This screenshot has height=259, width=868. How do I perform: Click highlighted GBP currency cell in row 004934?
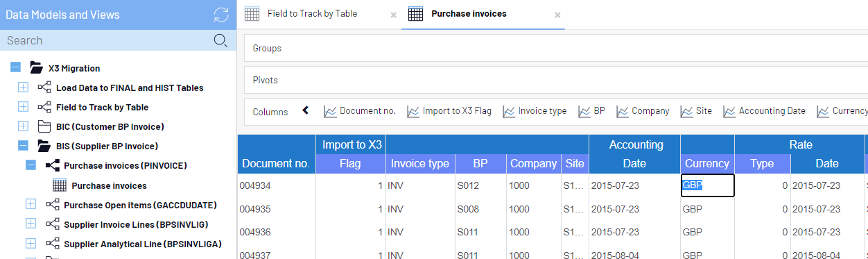click(707, 185)
